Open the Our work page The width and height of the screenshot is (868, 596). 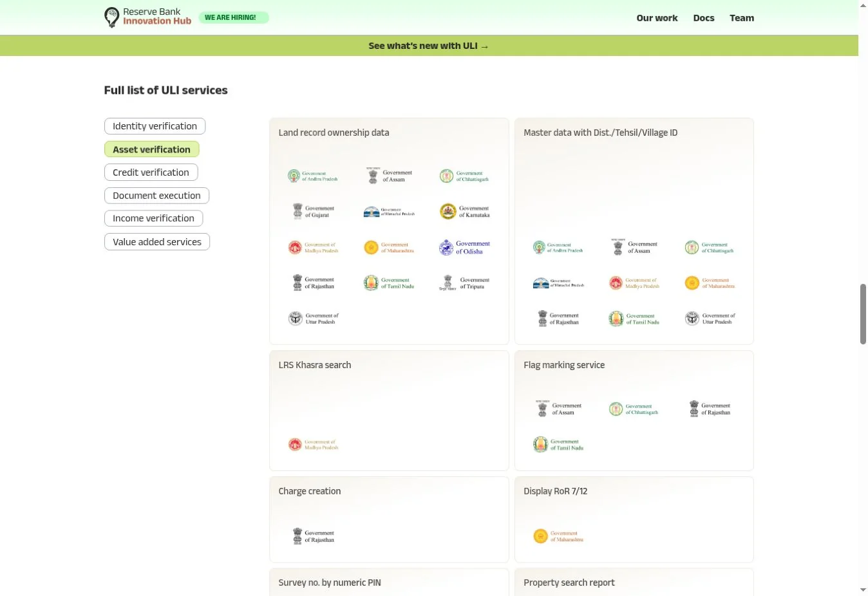[x=657, y=18]
